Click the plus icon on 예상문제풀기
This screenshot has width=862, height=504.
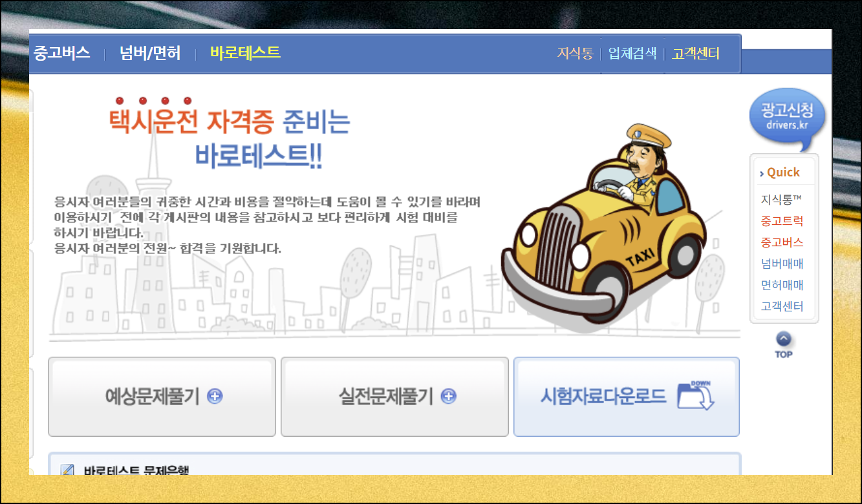[x=215, y=397]
